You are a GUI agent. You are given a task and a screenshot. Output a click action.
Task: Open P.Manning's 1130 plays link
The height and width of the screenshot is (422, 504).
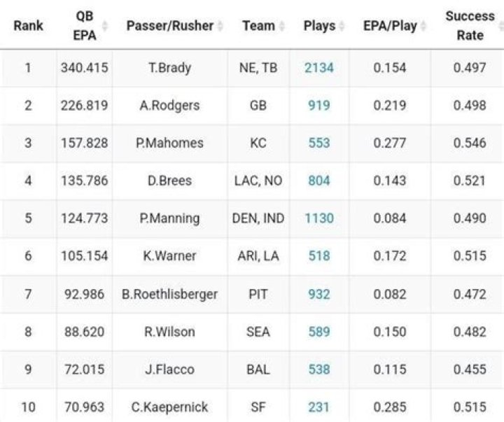pos(319,218)
